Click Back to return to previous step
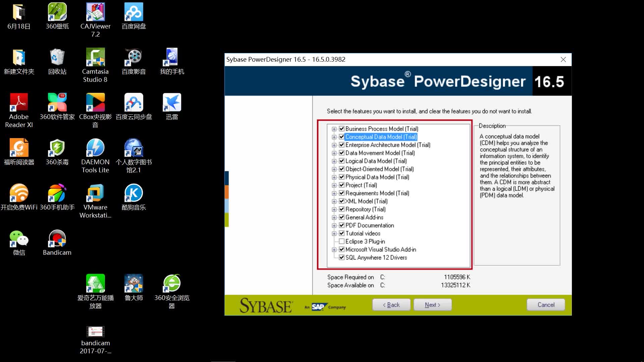Screen dimensions: 644x362 [x=391, y=305]
